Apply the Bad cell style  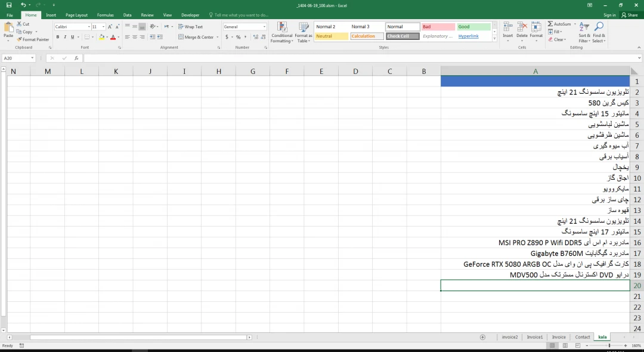pos(438,27)
